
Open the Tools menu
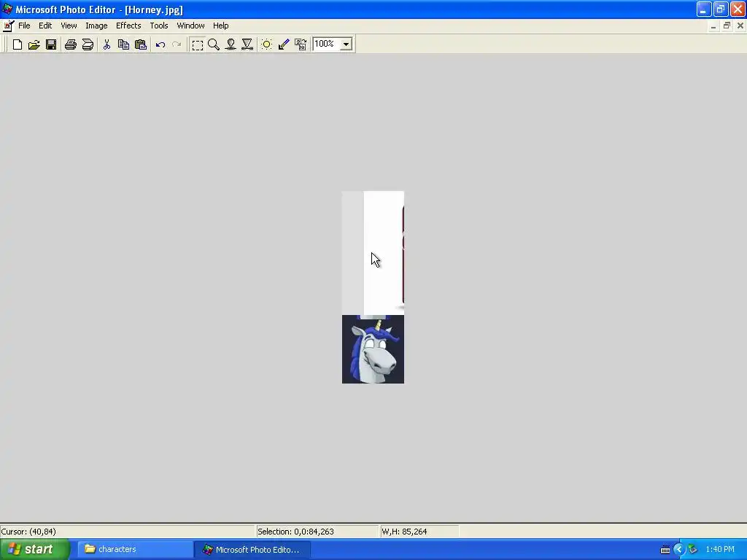coord(158,26)
